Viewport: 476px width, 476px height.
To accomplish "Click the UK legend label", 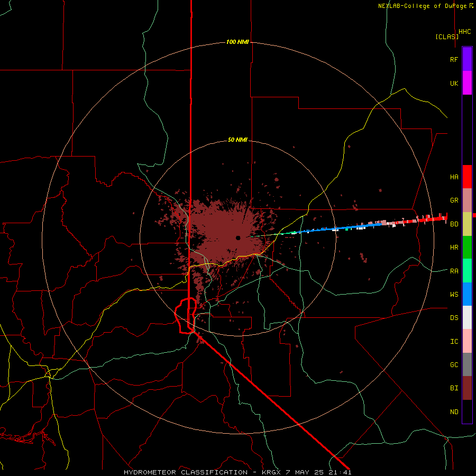I will click(454, 83).
